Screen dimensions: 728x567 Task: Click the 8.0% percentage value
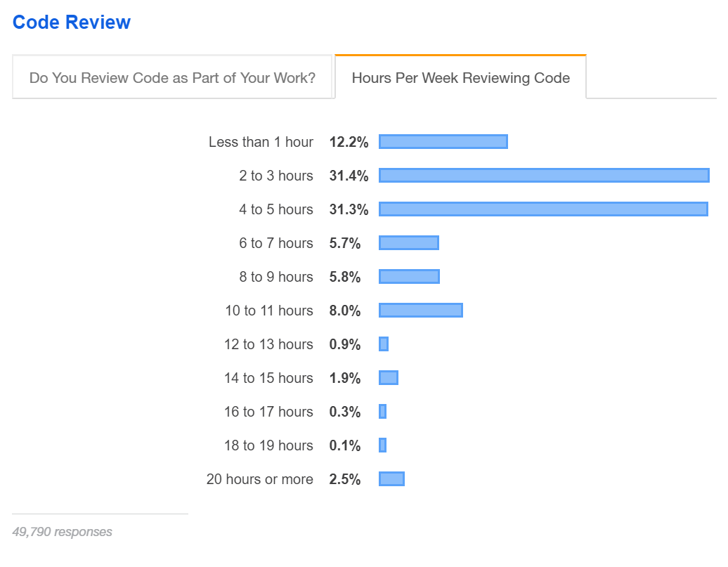pyautogui.click(x=345, y=311)
